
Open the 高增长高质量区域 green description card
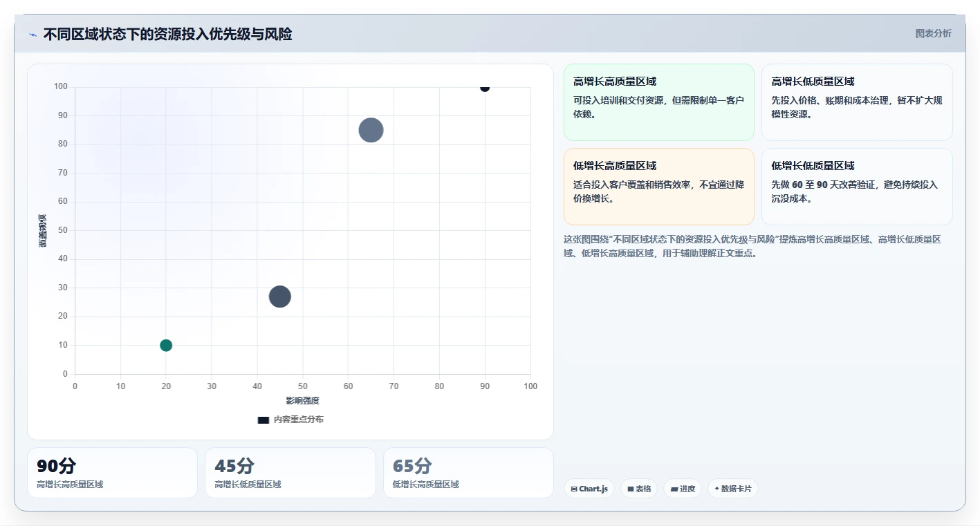coord(659,102)
